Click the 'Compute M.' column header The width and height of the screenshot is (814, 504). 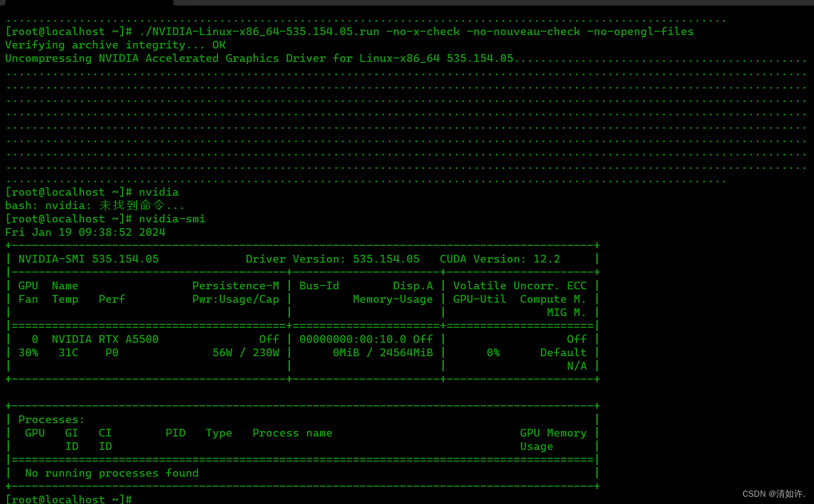(554, 299)
